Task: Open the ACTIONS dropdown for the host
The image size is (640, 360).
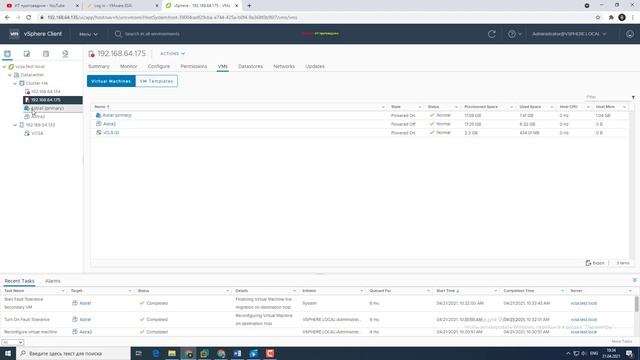Action: click(x=173, y=53)
